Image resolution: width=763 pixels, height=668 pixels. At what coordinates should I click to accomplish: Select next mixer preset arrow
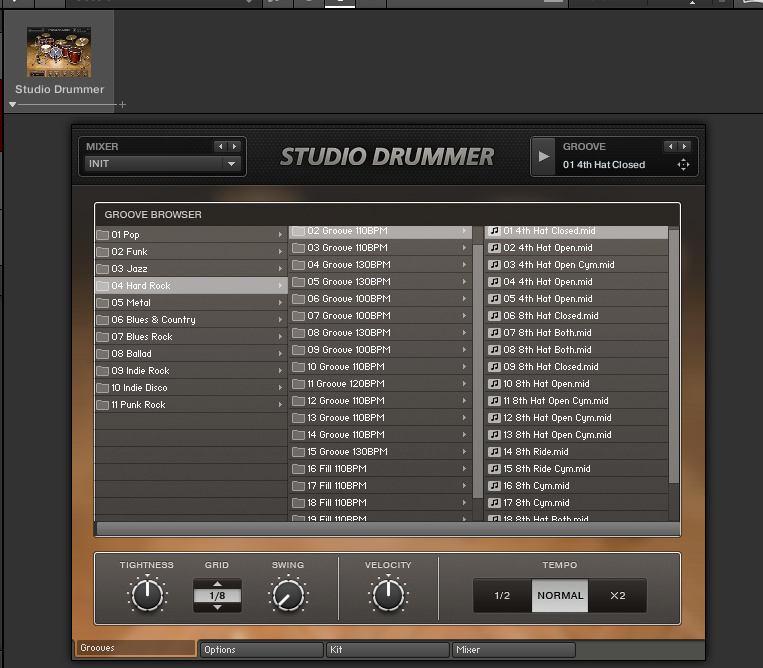pos(234,146)
